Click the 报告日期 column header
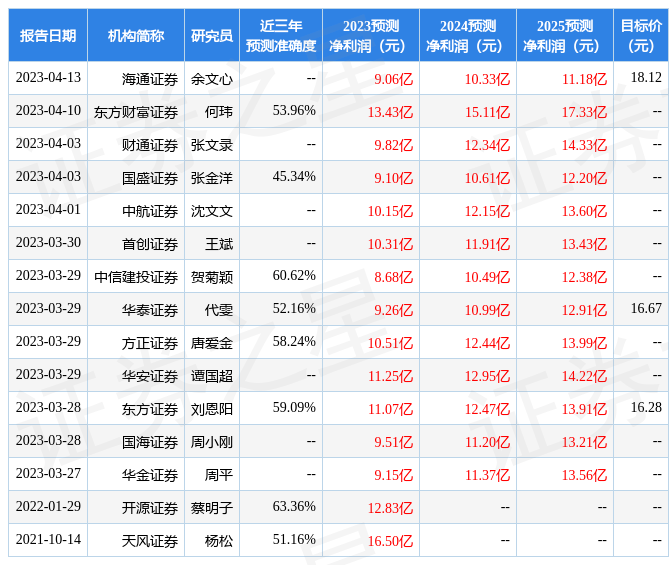The width and height of the screenshot is (669, 565). (x=48, y=36)
